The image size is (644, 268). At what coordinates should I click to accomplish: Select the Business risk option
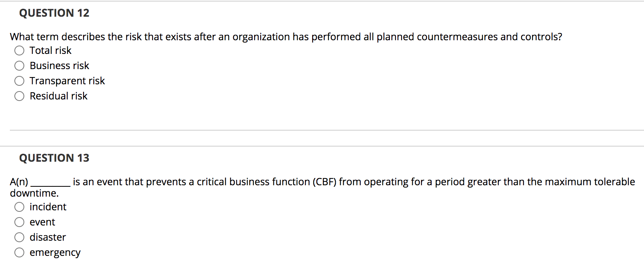click(x=19, y=65)
